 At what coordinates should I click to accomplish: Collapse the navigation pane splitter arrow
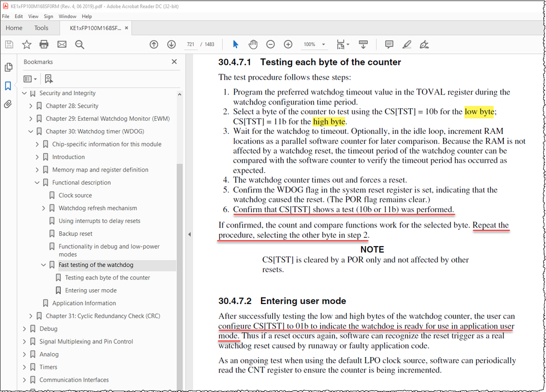click(x=189, y=235)
